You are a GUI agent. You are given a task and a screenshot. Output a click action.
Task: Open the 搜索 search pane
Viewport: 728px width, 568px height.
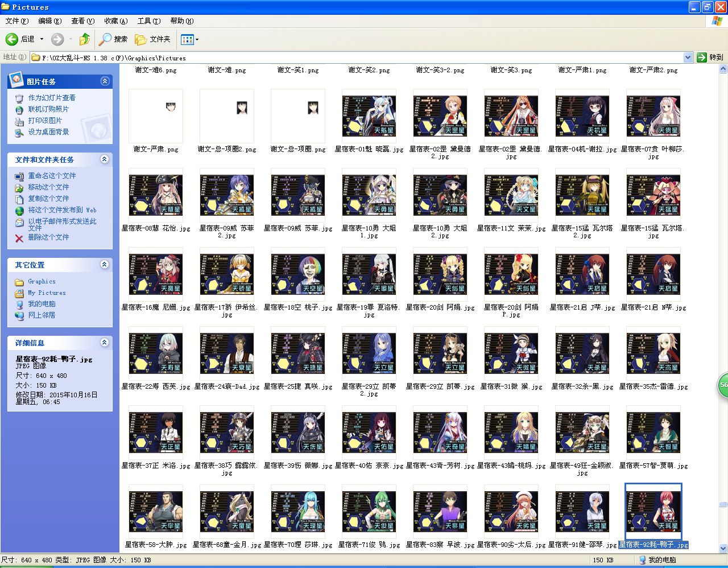click(113, 39)
